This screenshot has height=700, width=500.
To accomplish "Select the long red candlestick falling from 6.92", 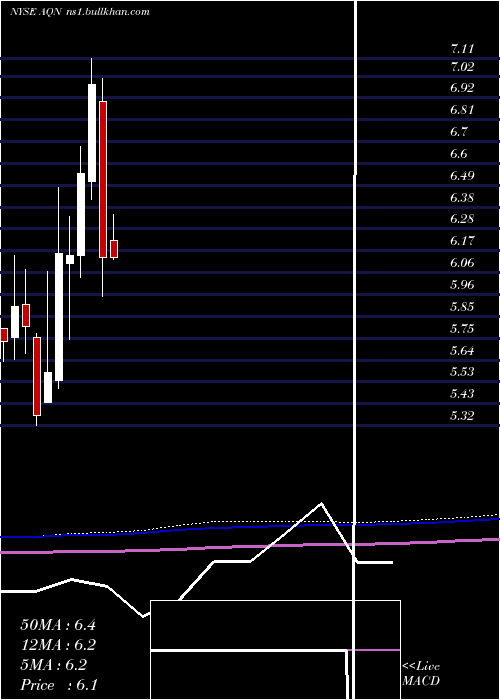I will point(103,179).
